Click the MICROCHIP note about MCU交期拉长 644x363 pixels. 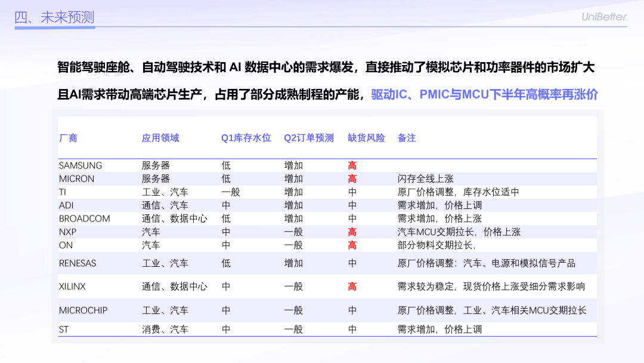tap(491, 310)
